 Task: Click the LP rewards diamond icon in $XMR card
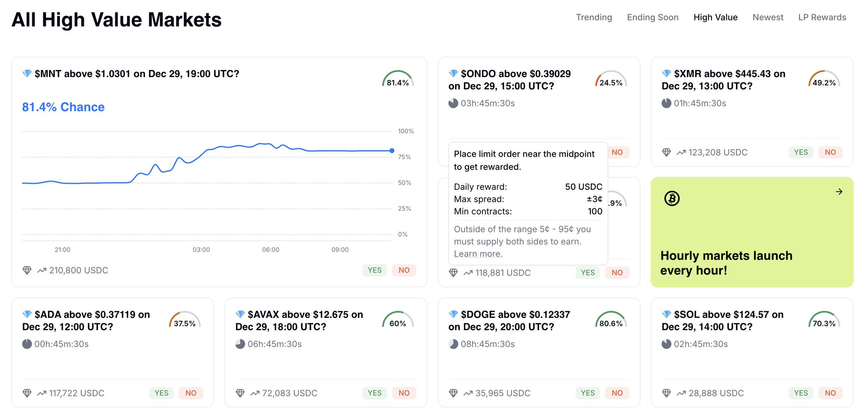pos(666,153)
